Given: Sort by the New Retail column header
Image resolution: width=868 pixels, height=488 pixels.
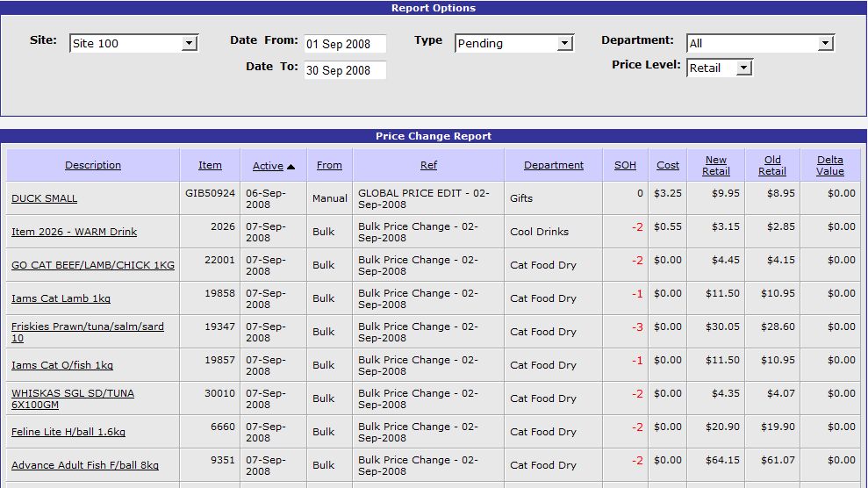Looking at the screenshot, I should tap(716, 165).
